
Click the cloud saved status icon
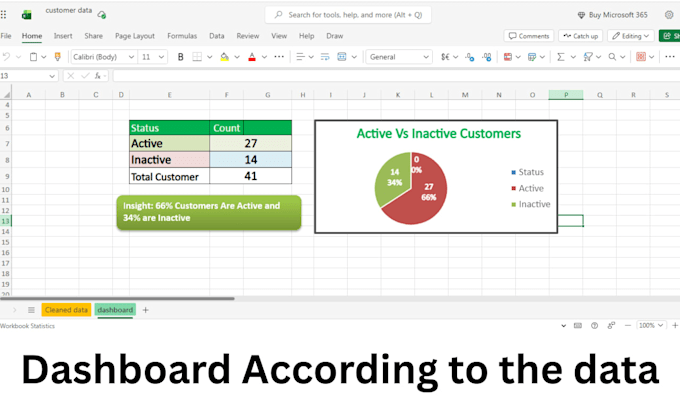pyautogui.click(x=102, y=15)
